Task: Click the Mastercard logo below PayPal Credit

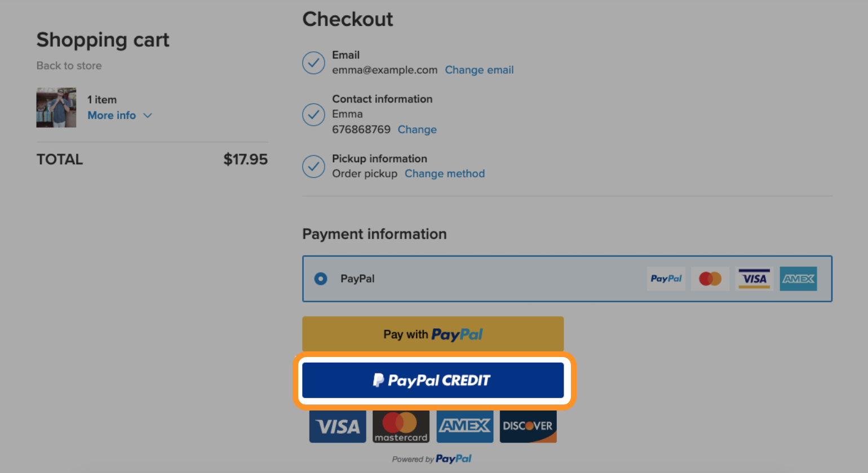Action: coord(401,426)
